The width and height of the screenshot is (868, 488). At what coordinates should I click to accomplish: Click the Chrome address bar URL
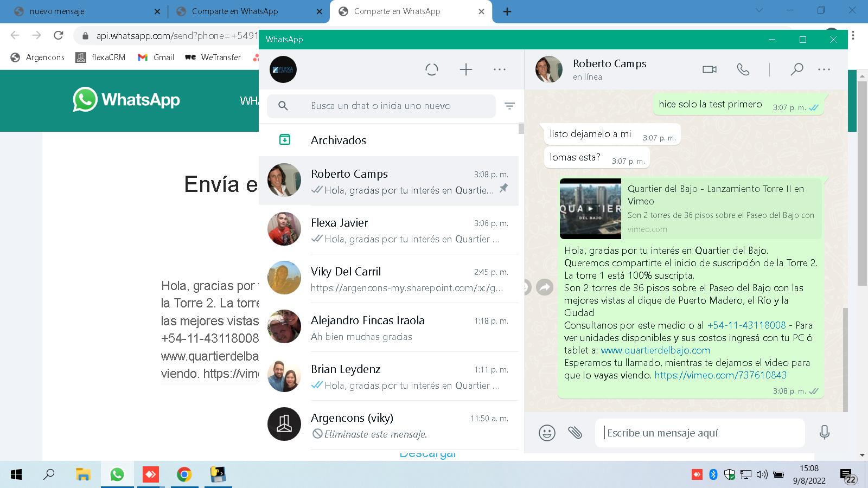pos(176,36)
